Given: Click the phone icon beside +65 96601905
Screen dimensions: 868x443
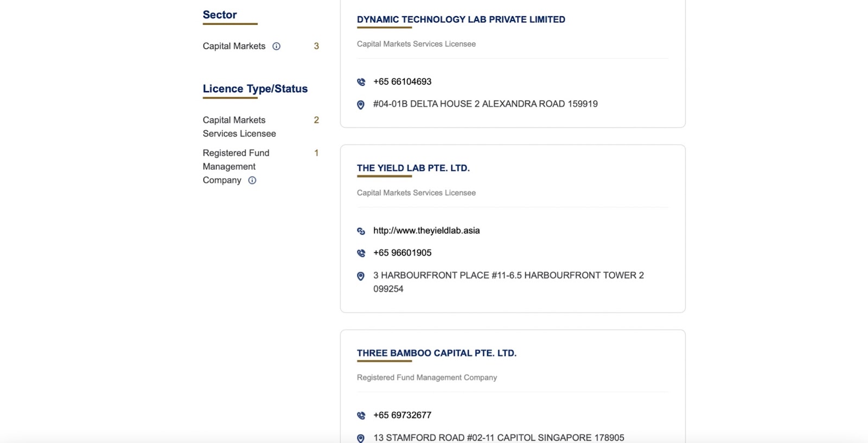Looking at the screenshot, I should point(361,253).
